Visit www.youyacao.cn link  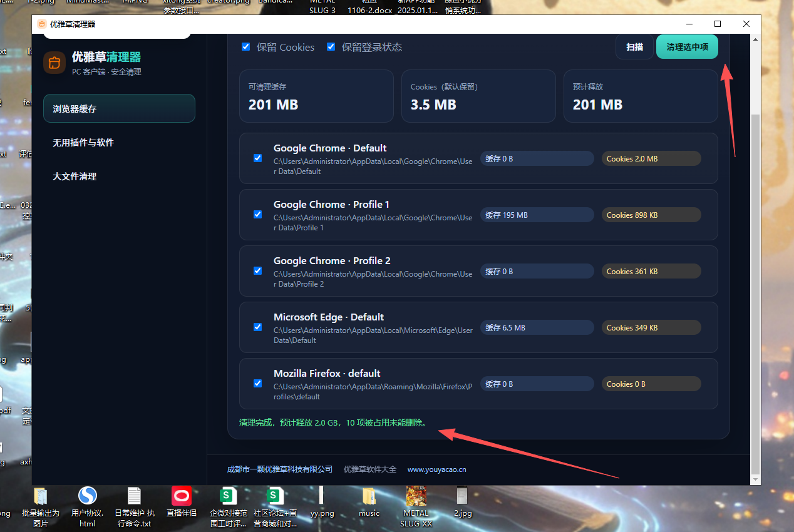[x=436, y=469]
